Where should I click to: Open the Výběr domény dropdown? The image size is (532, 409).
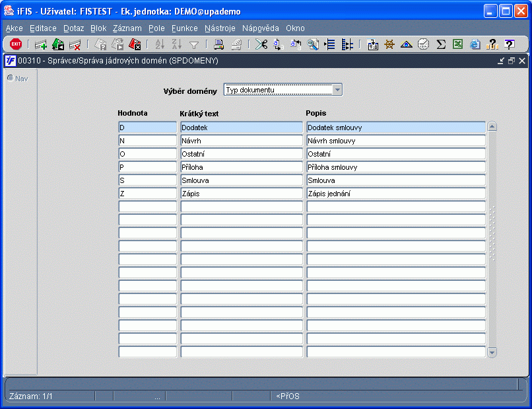337,90
